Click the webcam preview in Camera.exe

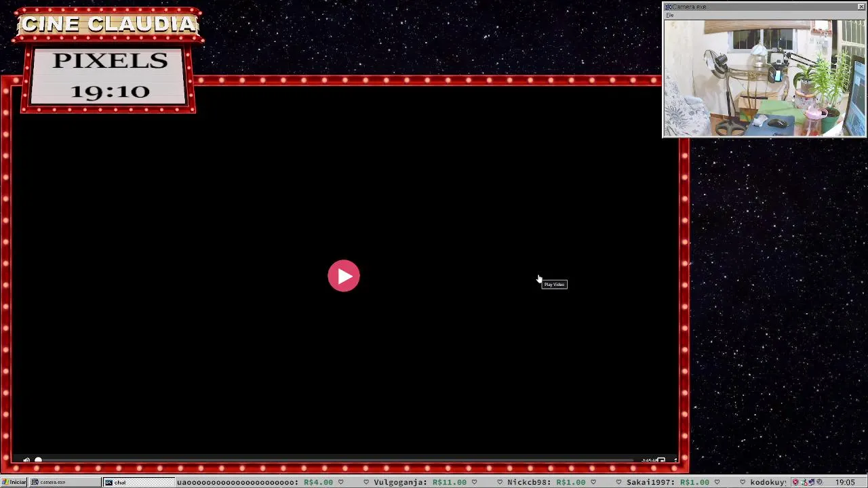click(764, 78)
